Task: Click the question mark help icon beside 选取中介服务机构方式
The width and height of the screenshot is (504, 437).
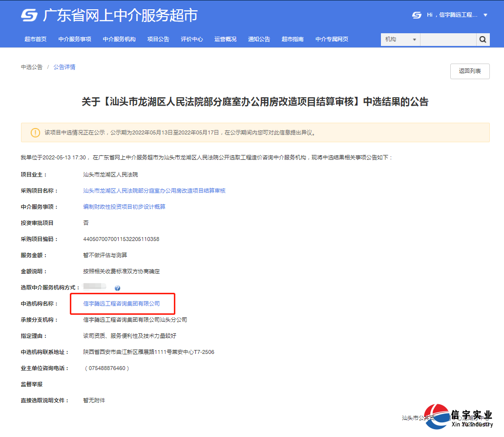Action: point(117,288)
